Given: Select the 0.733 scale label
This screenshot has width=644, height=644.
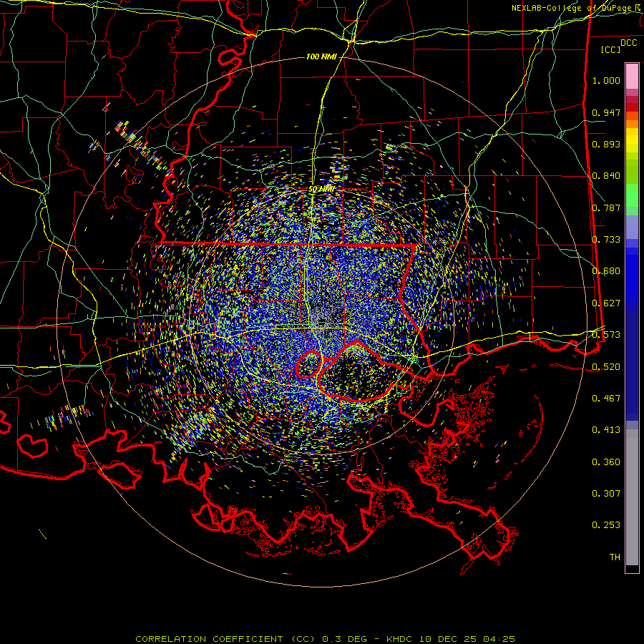Looking at the screenshot, I should click(606, 240).
